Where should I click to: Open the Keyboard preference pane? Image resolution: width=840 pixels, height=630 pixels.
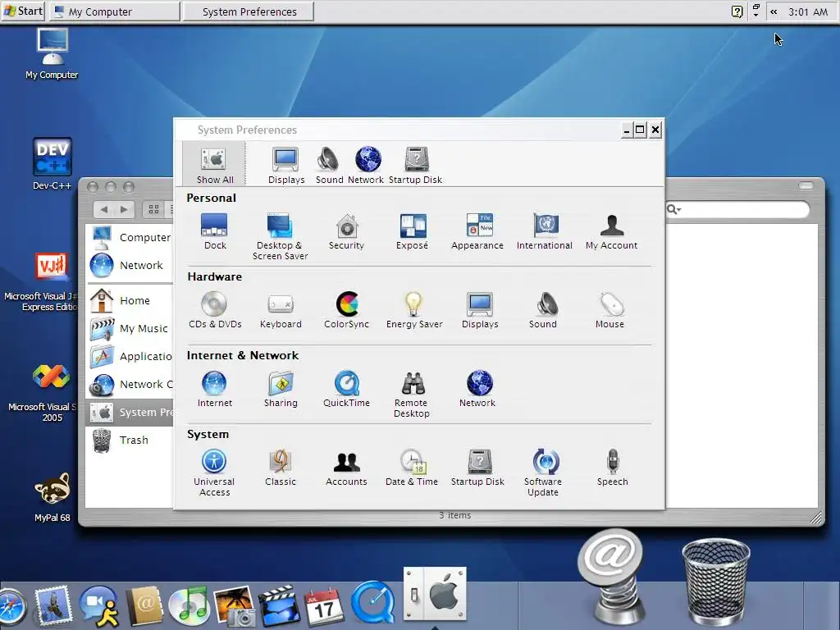click(x=281, y=310)
